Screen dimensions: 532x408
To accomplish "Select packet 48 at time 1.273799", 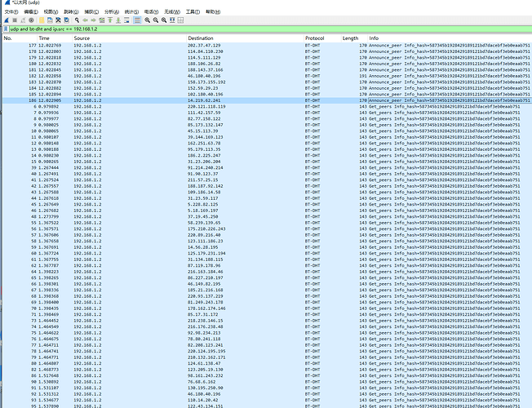I will click(268, 216).
